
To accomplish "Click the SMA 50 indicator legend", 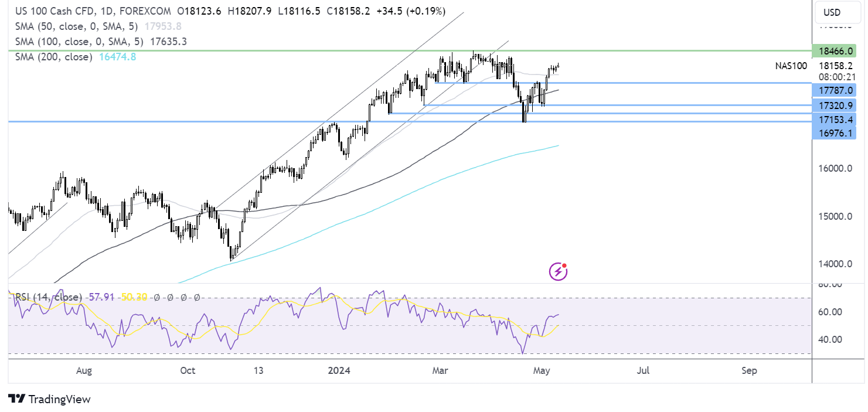I will [x=76, y=26].
